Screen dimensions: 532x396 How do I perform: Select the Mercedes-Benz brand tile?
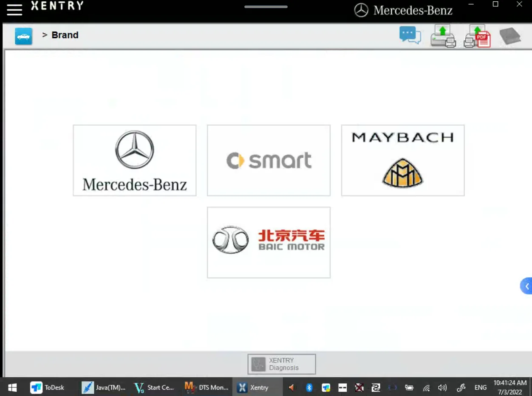[135, 160]
